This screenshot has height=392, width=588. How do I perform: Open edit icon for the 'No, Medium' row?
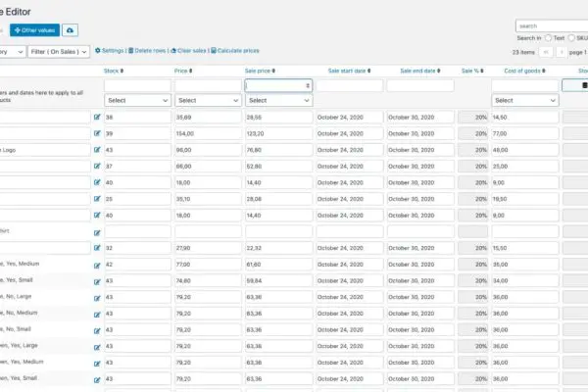[97, 315]
